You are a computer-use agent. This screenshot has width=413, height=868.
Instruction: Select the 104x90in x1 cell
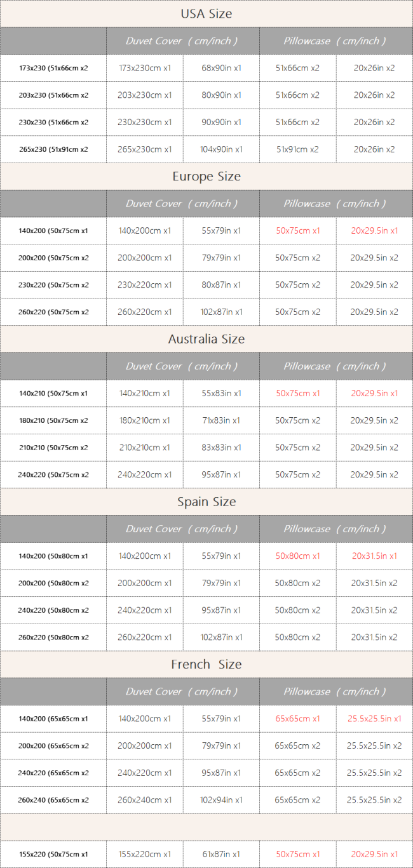coord(221,149)
